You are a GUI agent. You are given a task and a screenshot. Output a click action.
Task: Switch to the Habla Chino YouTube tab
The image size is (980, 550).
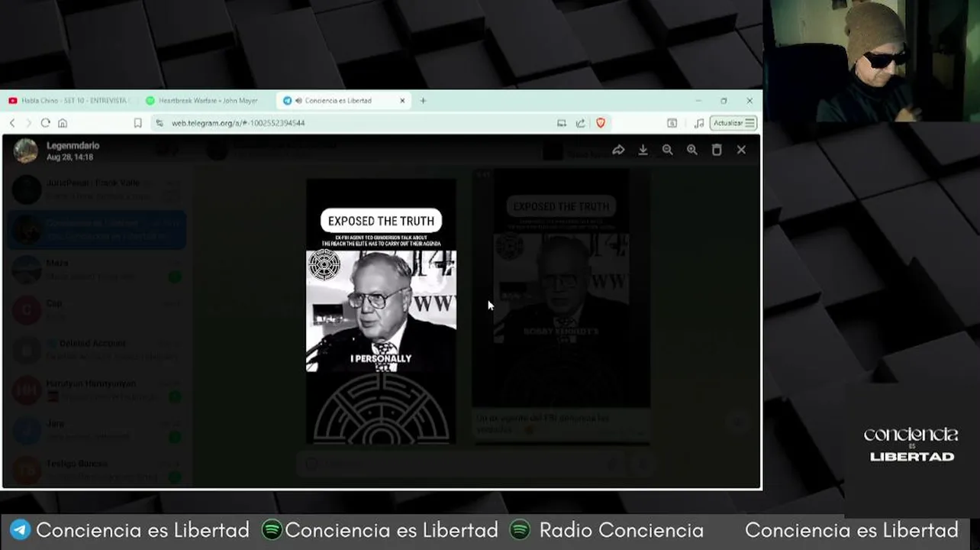click(69, 101)
